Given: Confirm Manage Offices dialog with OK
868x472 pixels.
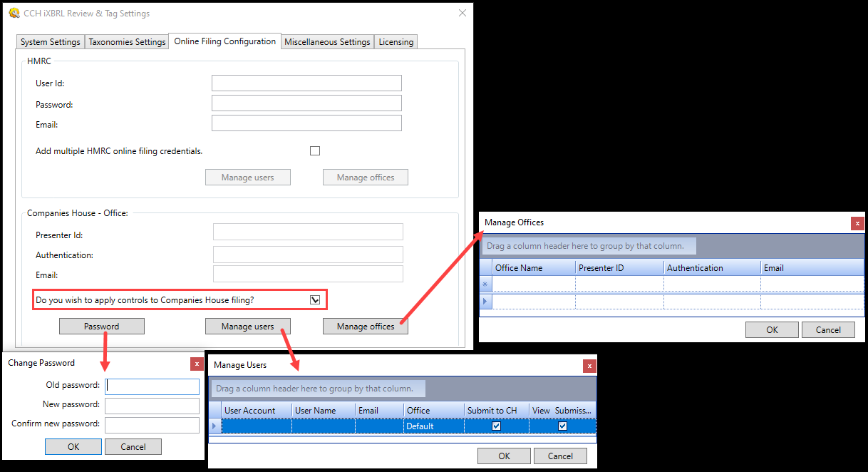Looking at the screenshot, I should (772, 330).
